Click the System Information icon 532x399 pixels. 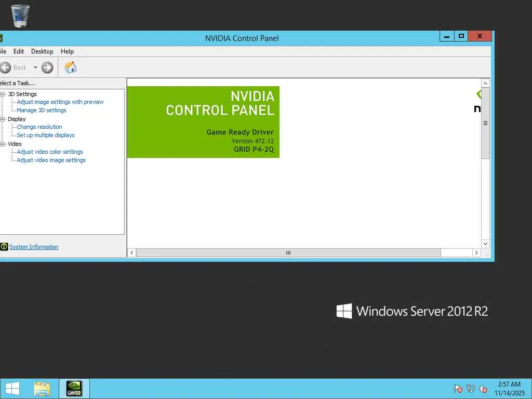(x=4, y=247)
